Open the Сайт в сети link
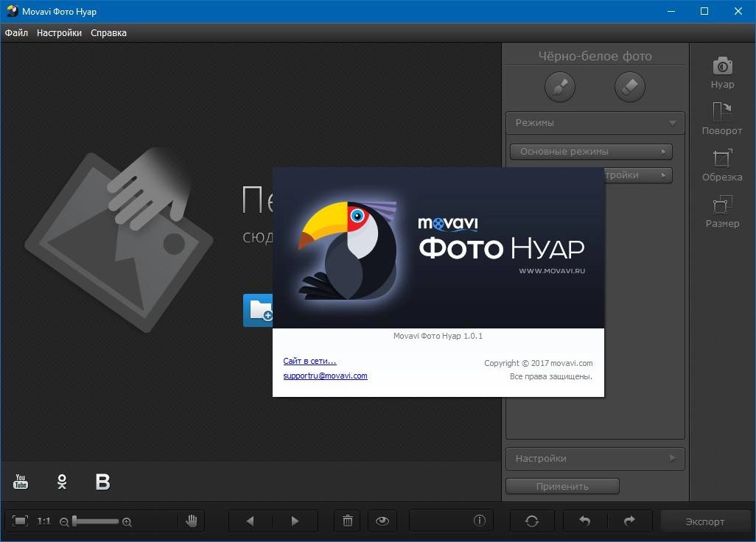 click(x=309, y=361)
